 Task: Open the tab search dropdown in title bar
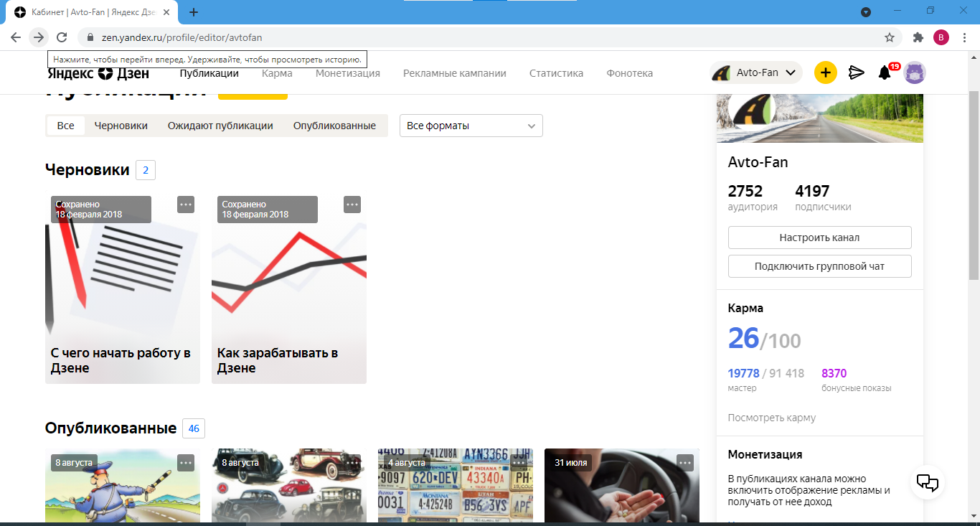click(866, 12)
